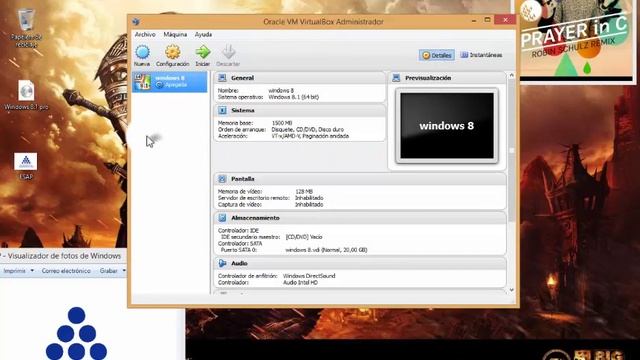Click the Sistema section icon
The width and height of the screenshot is (640, 360).
[x=222, y=110]
